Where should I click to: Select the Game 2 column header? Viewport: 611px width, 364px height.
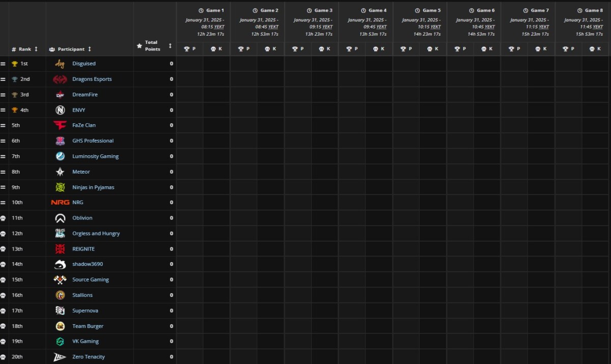pos(265,10)
